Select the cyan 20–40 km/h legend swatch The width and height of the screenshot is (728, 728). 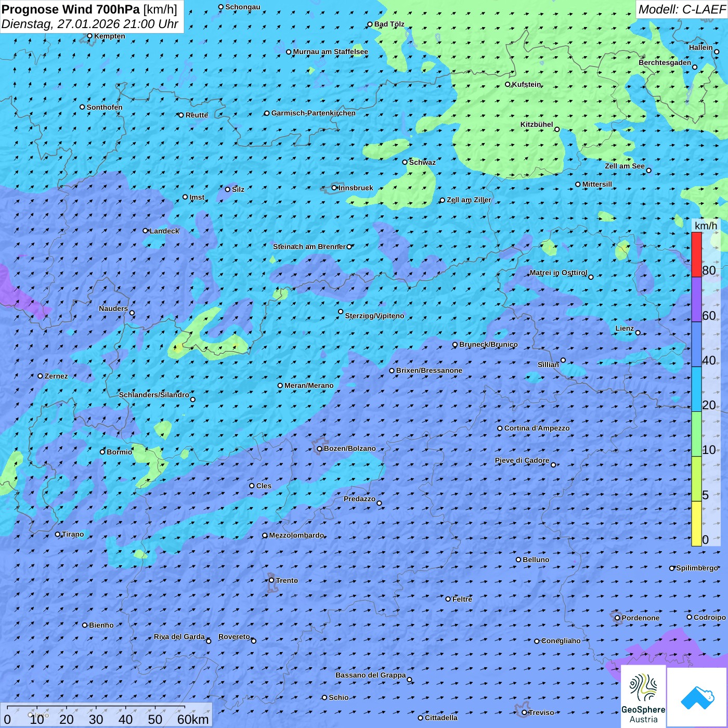(x=696, y=389)
